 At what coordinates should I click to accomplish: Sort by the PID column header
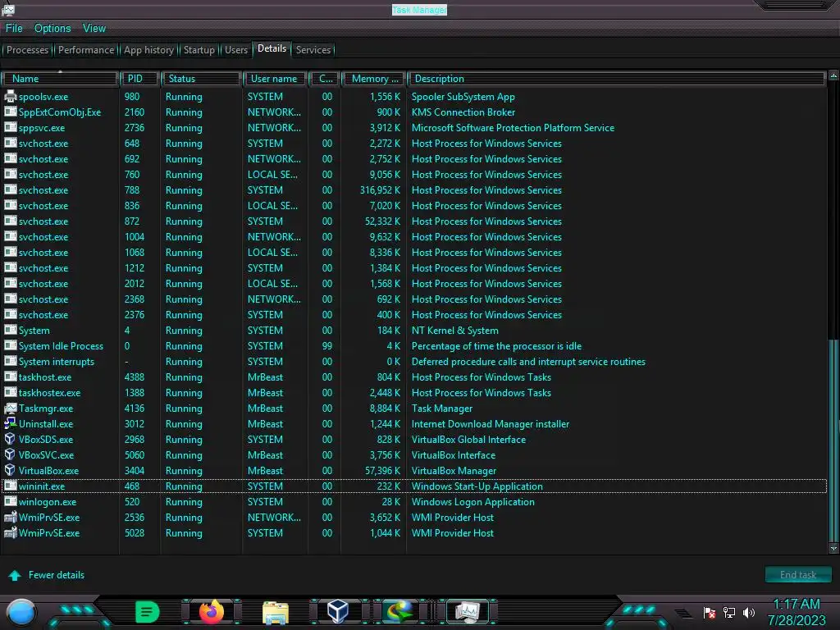tap(139, 79)
